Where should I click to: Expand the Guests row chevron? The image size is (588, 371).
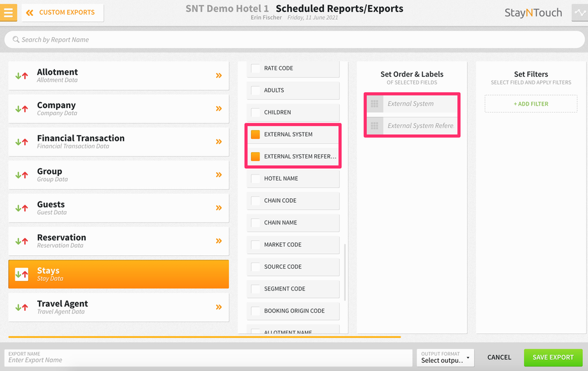point(219,207)
